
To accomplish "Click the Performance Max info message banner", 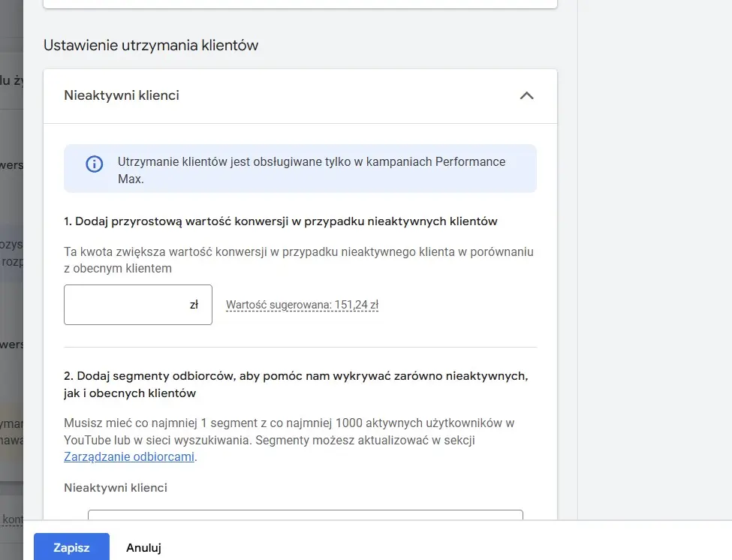I will click(x=300, y=170).
